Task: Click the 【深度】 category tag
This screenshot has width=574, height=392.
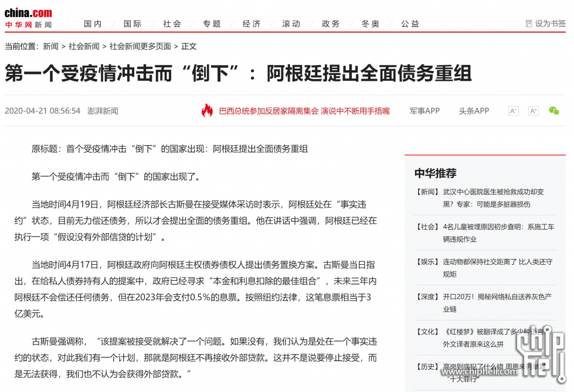Action: [x=426, y=296]
